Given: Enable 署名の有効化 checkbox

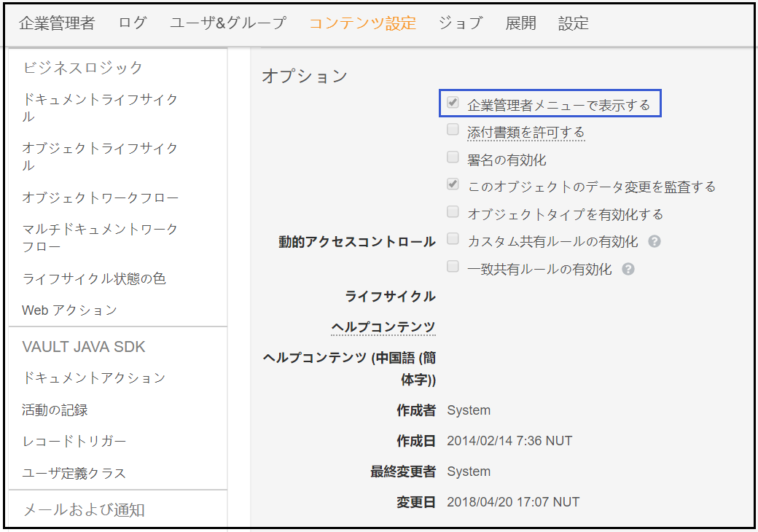Looking at the screenshot, I should [x=453, y=158].
